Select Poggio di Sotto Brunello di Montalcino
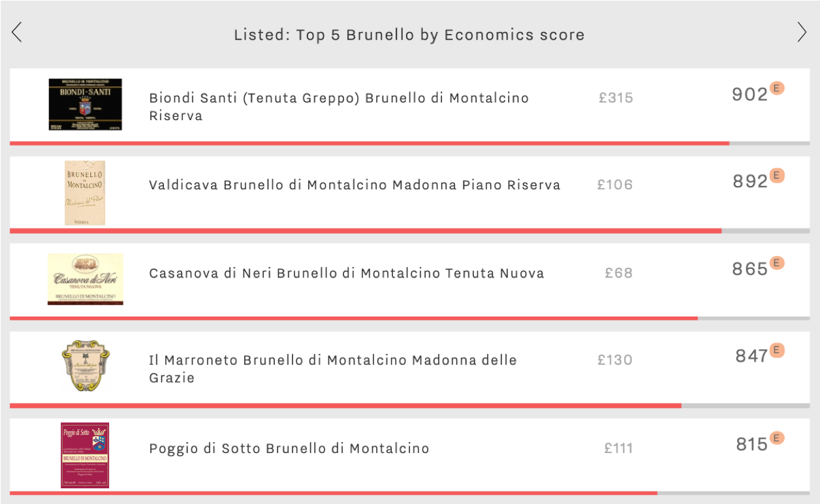 289,448
